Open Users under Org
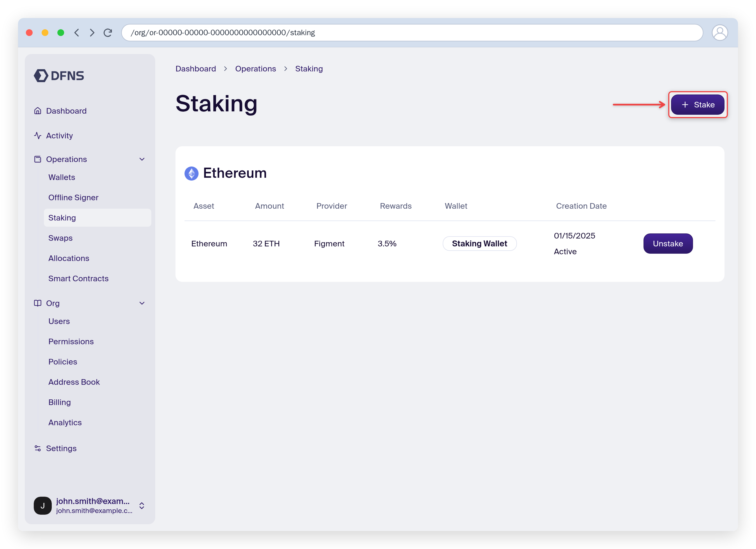756x549 pixels. (x=59, y=321)
